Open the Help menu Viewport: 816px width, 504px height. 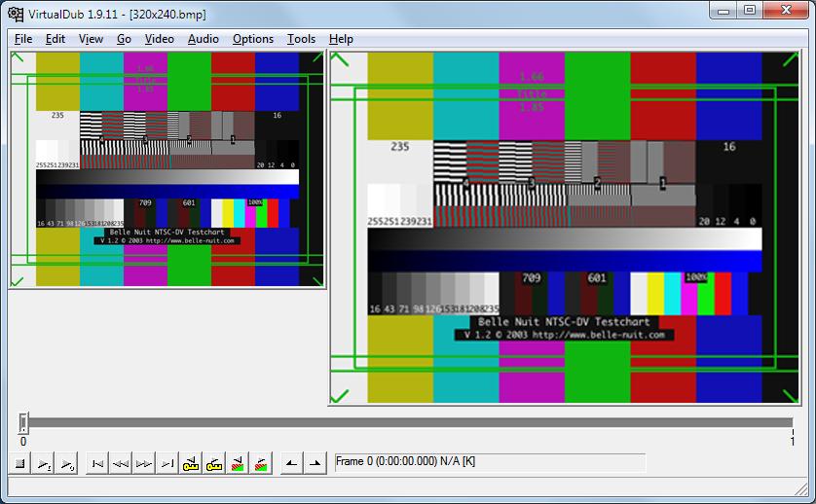pos(341,39)
